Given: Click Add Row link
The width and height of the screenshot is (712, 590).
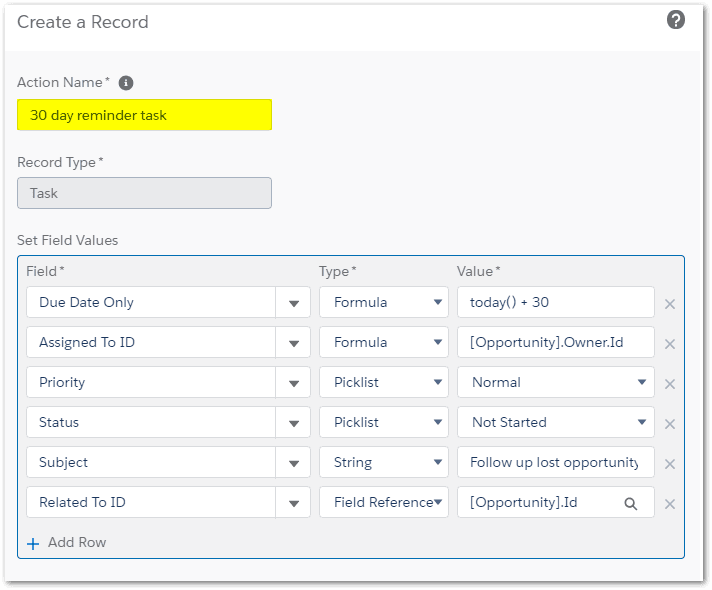Looking at the screenshot, I should pyautogui.click(x=66, y=542).
